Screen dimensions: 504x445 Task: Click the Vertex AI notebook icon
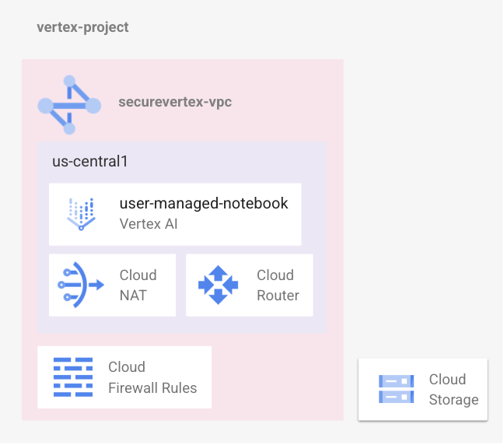(x=81, y=213)
